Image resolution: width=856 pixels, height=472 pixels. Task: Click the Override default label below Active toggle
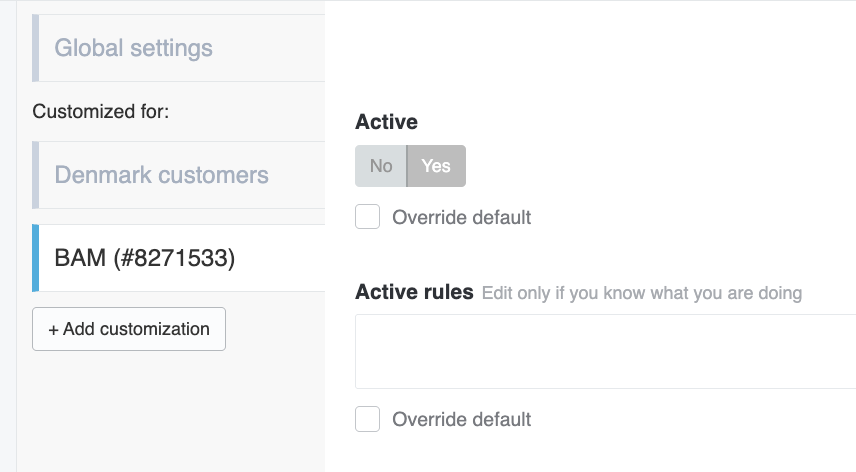tap(461, 217)
